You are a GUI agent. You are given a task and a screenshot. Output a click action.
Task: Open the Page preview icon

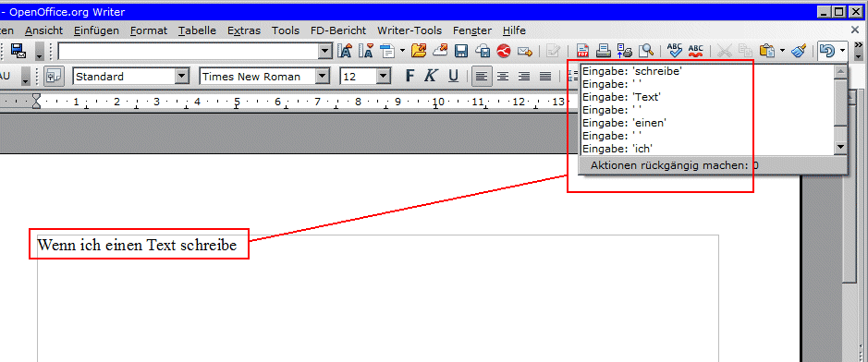[646, 52]
